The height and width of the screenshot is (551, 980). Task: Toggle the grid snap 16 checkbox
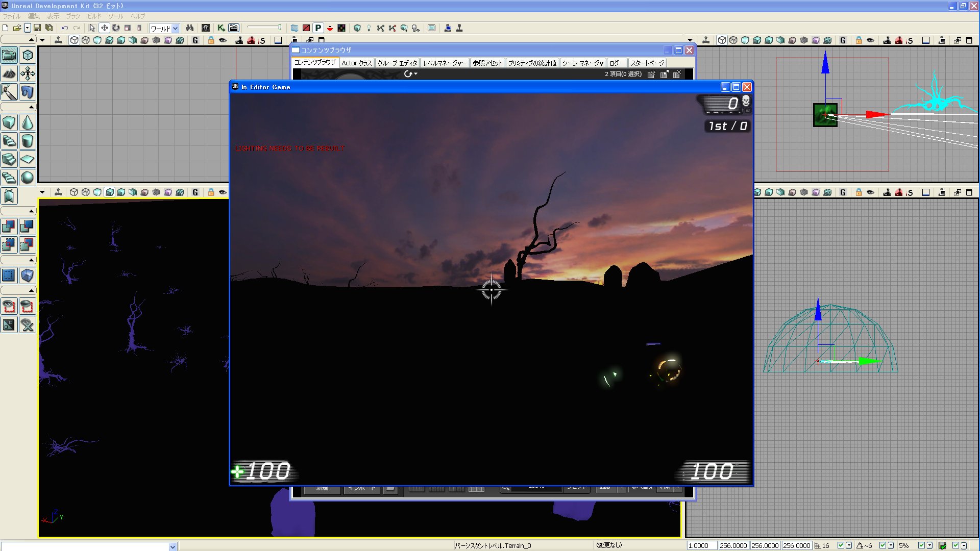841,545
